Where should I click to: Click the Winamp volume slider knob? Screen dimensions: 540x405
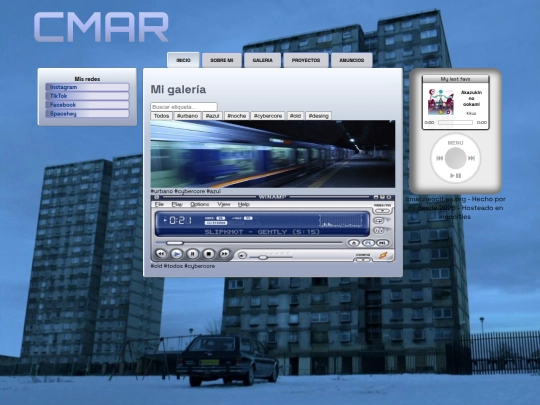(x=263, y=257)
